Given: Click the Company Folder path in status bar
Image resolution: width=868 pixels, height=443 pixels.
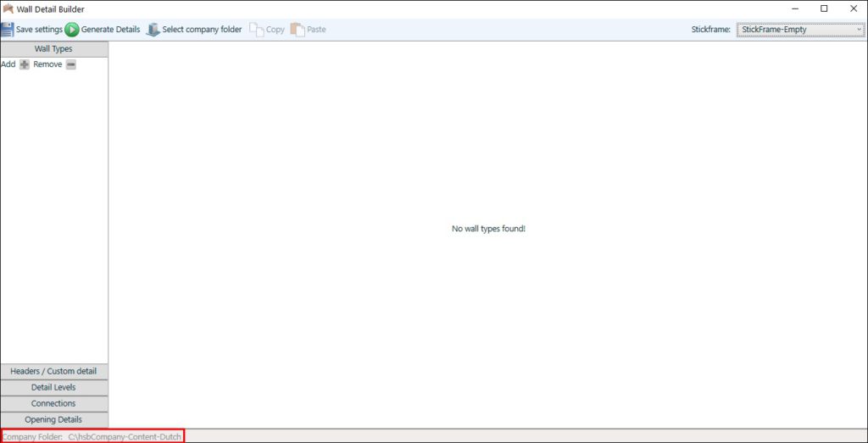Looking at the screenshot, I should pyautogui.click(x=125, y=437).
